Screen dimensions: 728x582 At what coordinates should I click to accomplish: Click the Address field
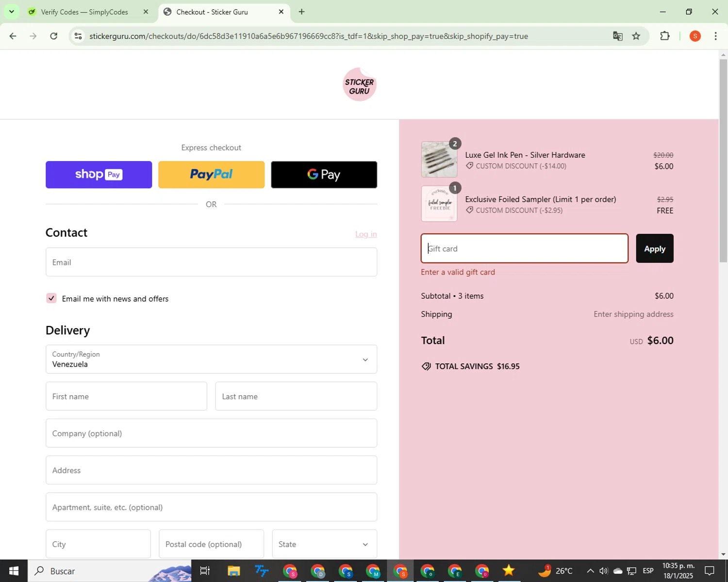coord(211,470)
